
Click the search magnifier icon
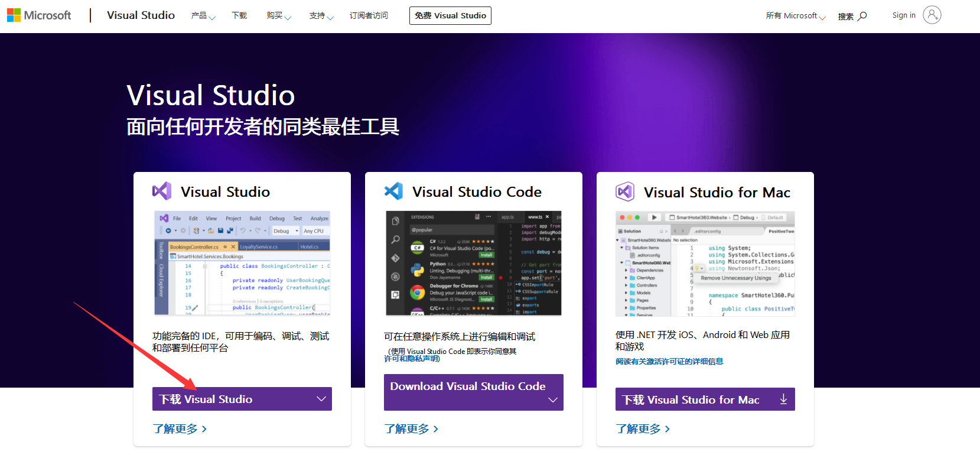click(862, 16)
